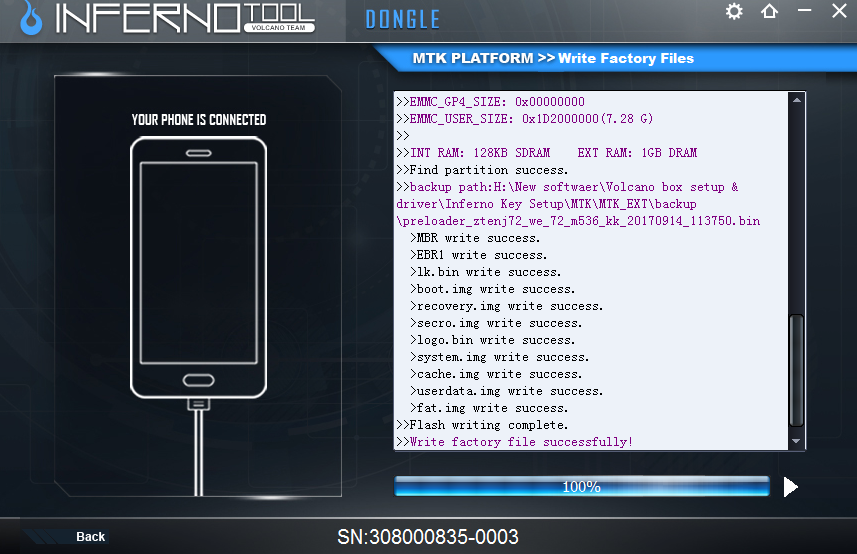Select 'lk.bin write success.' log line
This screenshot has height=554, width=857.
485,273
